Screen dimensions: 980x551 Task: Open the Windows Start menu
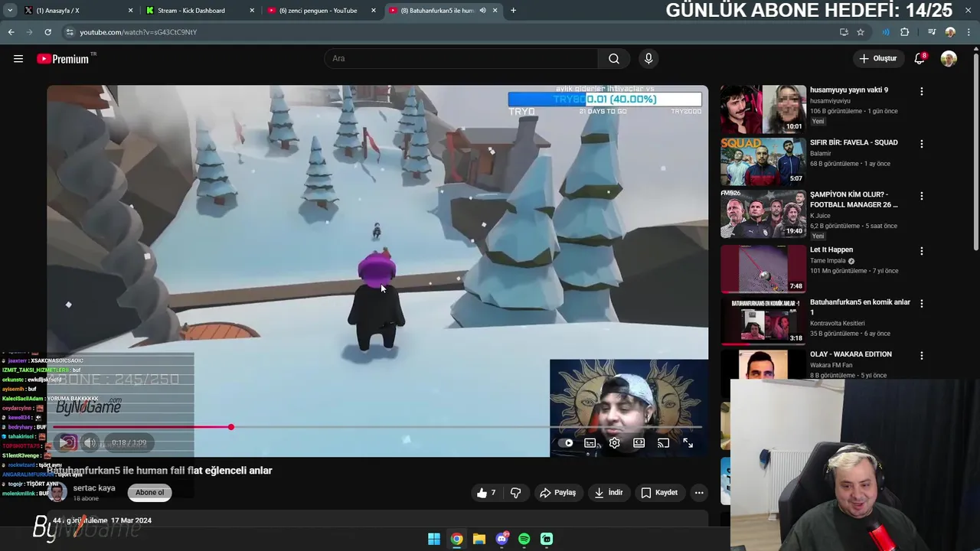point(434,539)
